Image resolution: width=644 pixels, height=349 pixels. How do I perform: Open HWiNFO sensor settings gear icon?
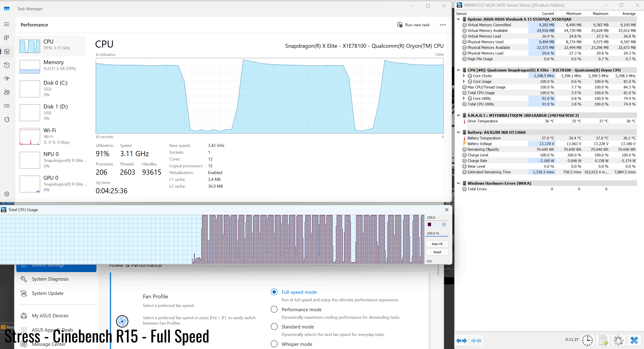click(x=618, y=340)
